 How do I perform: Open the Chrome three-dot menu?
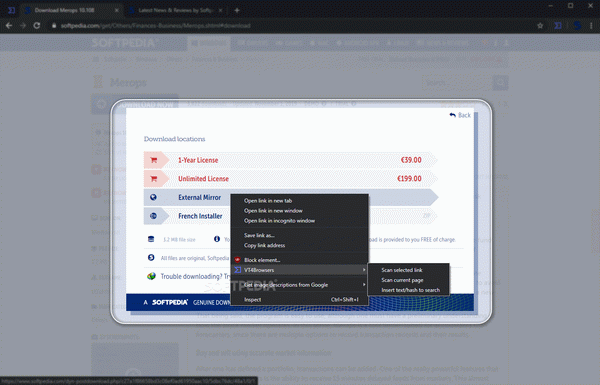591,26
